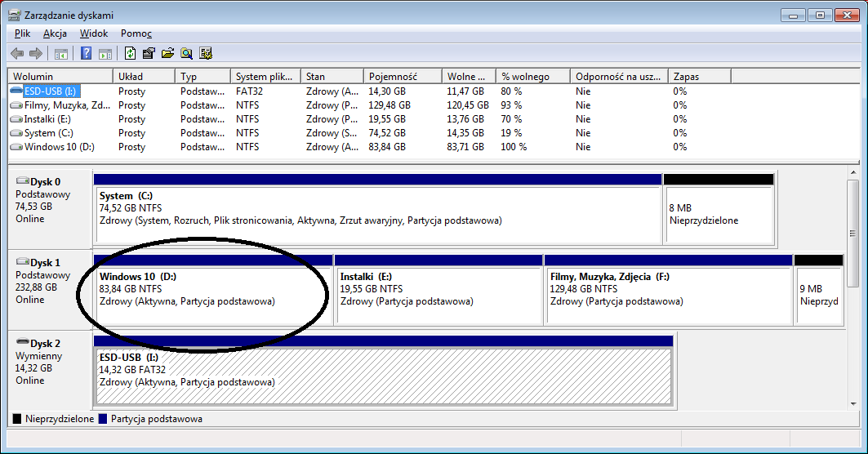Sort by the Wolumin column header
This screenshot has width=868, height=454.
coord(60,77)
